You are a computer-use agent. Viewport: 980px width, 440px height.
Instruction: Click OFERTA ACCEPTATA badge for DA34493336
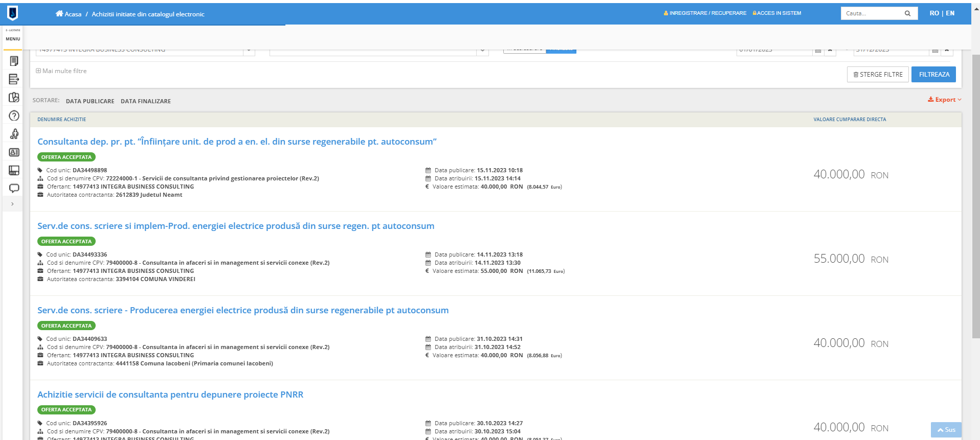click(66, 242)
